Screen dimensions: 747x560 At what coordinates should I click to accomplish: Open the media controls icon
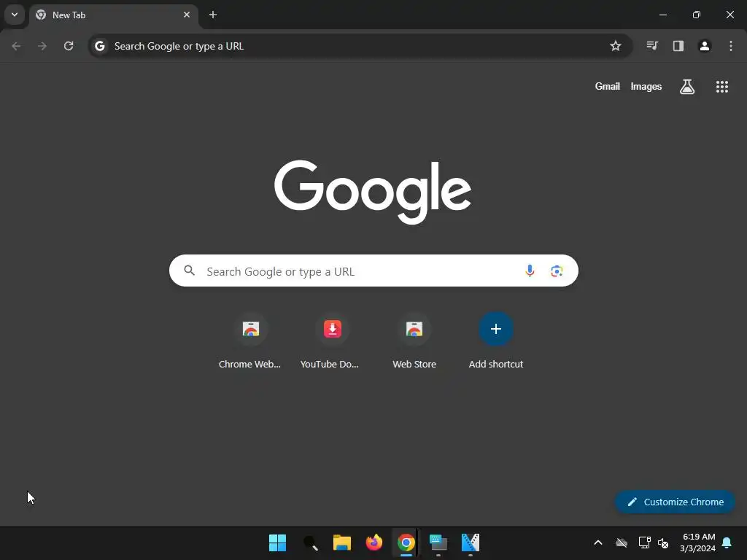coord(652,46)
